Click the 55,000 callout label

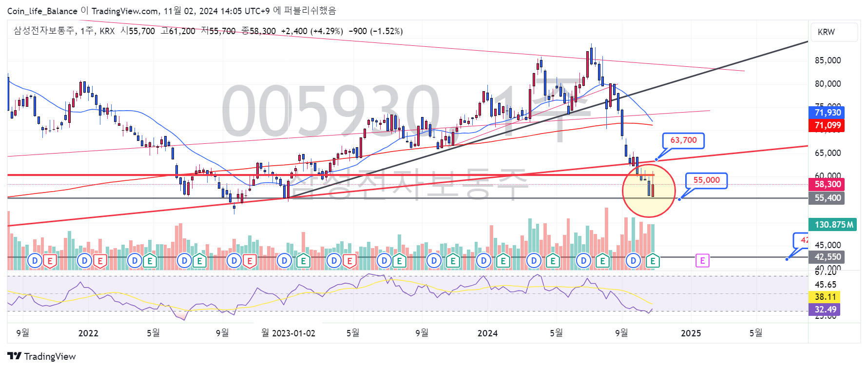706,180
